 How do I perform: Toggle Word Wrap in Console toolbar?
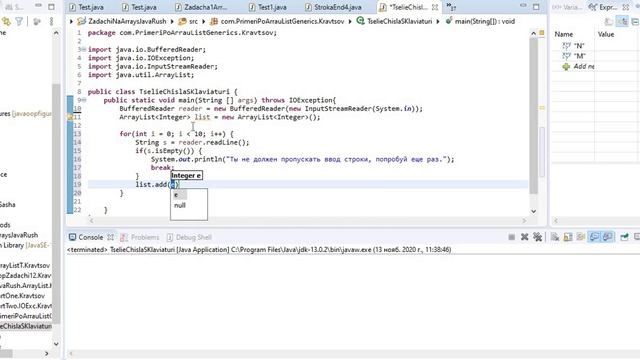[x=581, y=237]
